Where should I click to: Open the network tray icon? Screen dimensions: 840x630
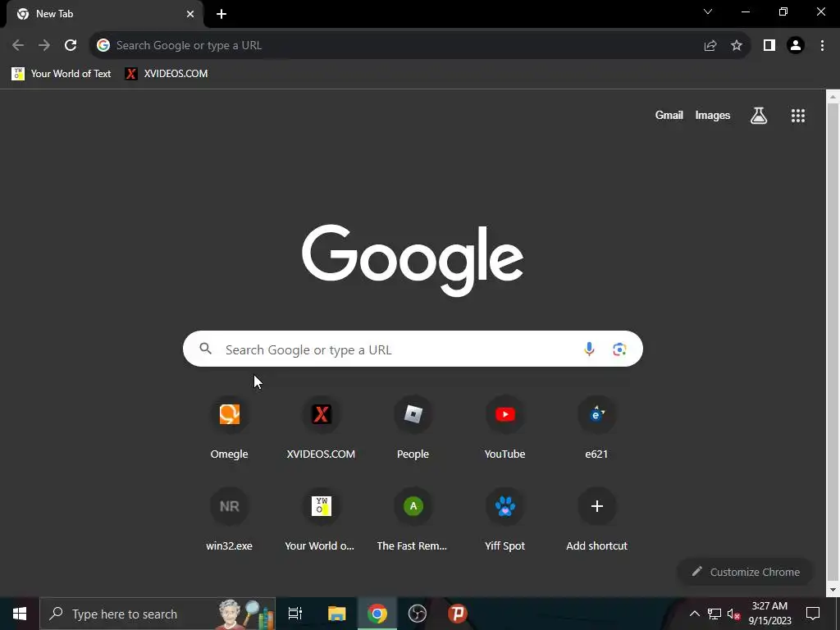(x=714, y=614)
